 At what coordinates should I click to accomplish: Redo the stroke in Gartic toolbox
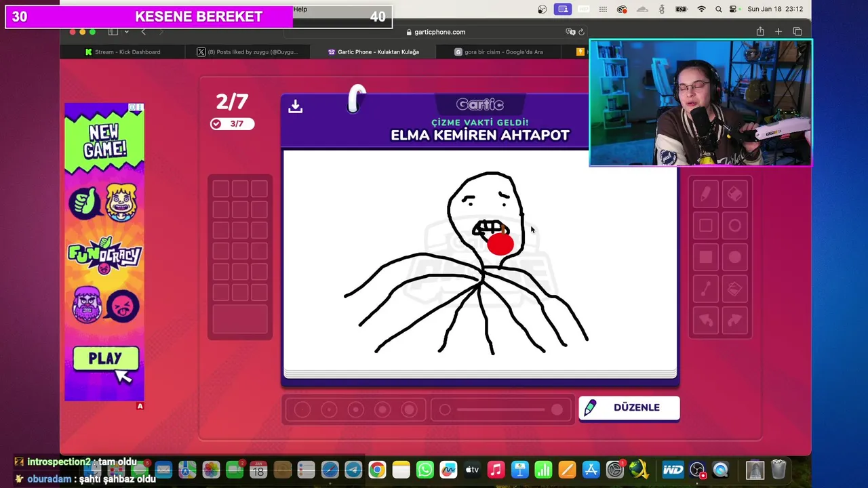(x=735, y=320)
